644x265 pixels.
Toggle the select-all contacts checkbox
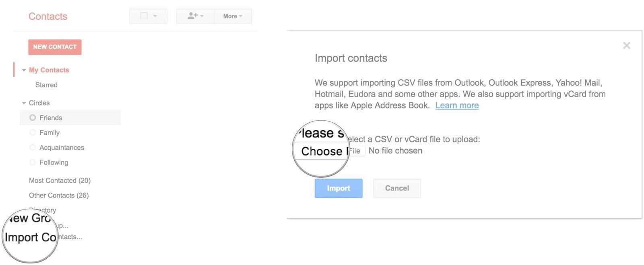pos(144,16)
